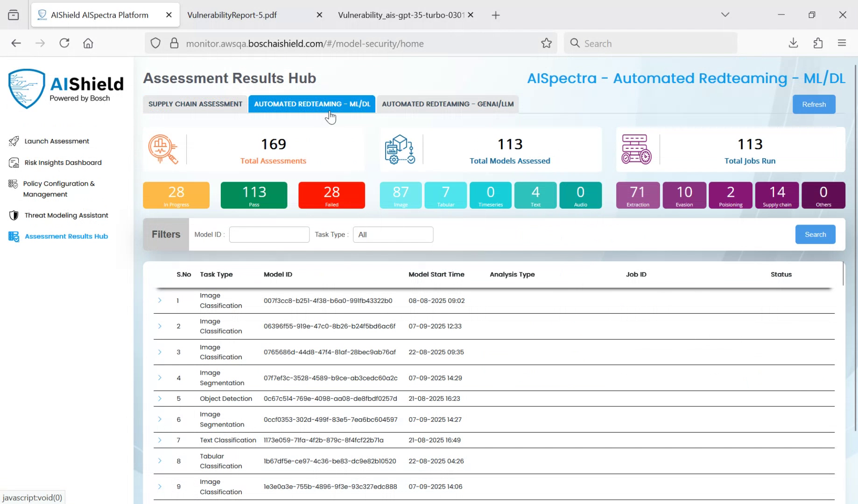Expand the Object Detection row details
The height and width of the screenshot is (504, 858).
(160, 398)
